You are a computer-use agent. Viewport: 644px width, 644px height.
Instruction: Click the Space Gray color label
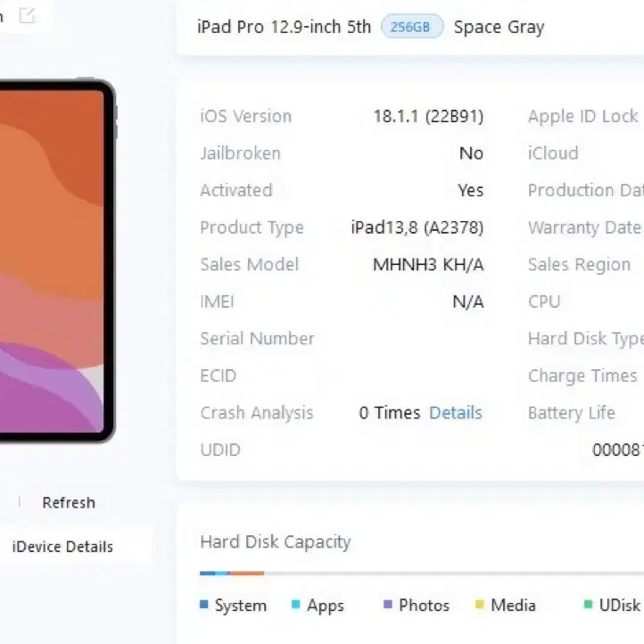499,28
